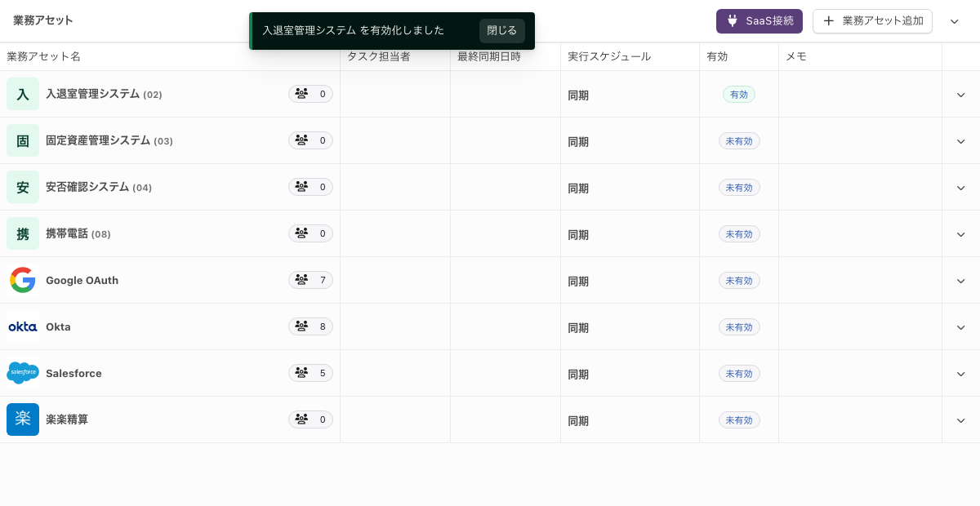This screenshot has width=980, height=506.
Task: Click the 携帯電話 green icon
Action: point(23,233)
